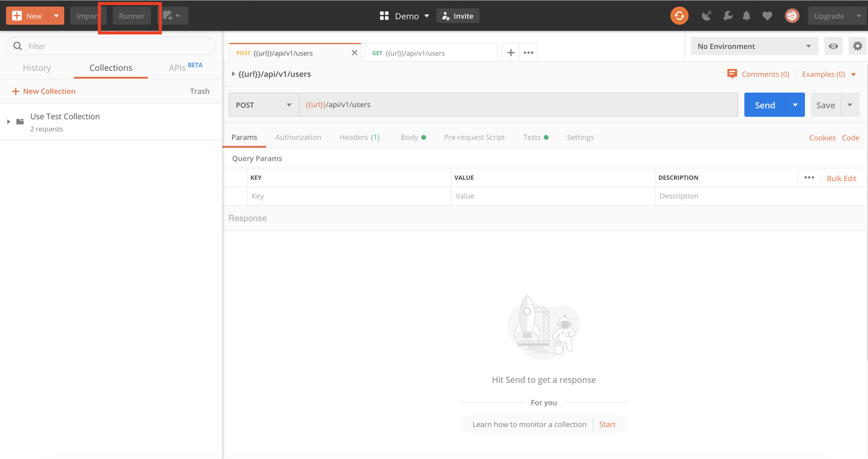This screenshot has height=459, width=868.
Task: Open the No Environment dropdown
Action: (754, 46)
